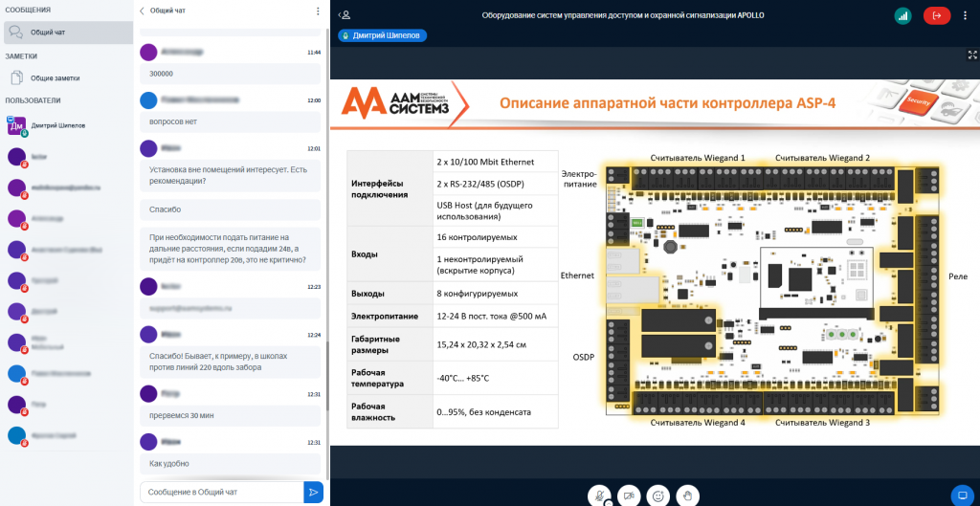Open chat options three-dot menu
Viewport: 980px width, 506px height.
coord(318,11)
